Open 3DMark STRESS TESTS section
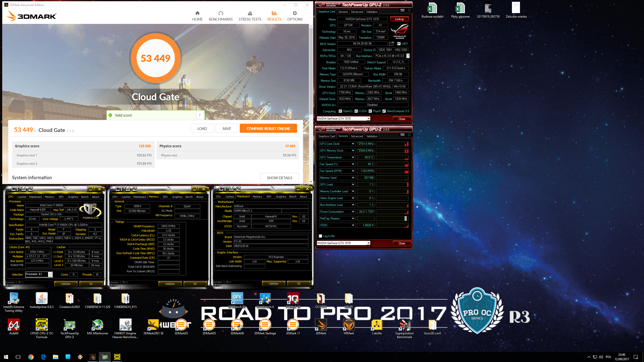 (250, 16)
